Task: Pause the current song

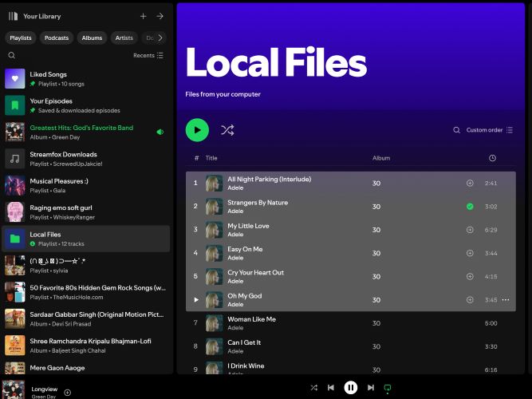Action: pyautogui.click(x=350, y=388)
